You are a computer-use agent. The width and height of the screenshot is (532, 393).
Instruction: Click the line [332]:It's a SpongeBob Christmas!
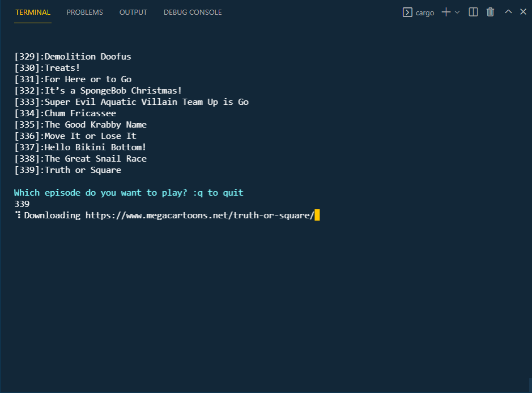click(98, 91)
